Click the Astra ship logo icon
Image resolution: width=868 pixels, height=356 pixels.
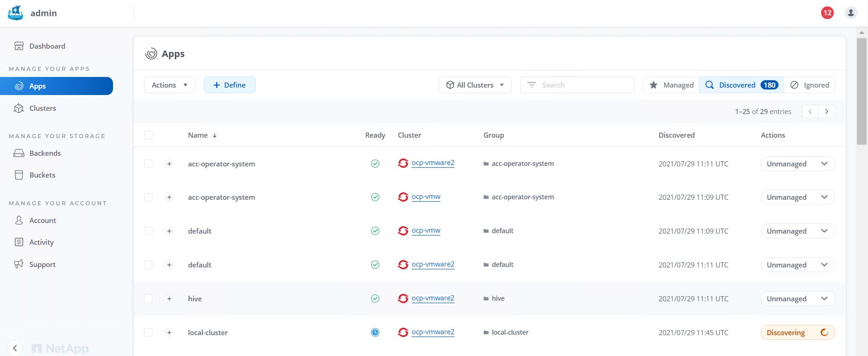(x=15, y=13)
